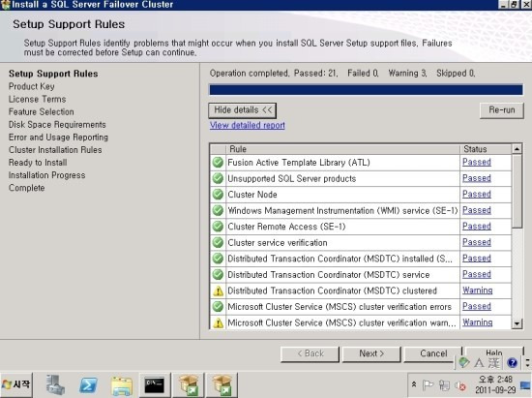Viewport: 532px width, 398px height.
Task: Click the check icon for WMI service rule
Action: pos(218,210)
